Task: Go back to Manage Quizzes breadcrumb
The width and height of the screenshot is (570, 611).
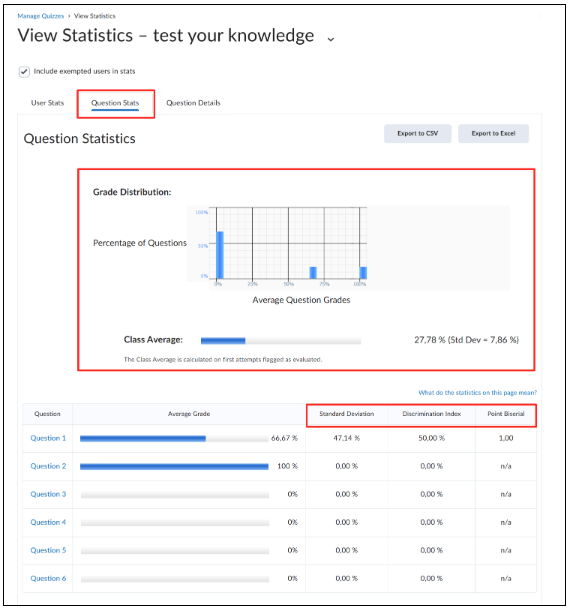Action: [41, 16]
